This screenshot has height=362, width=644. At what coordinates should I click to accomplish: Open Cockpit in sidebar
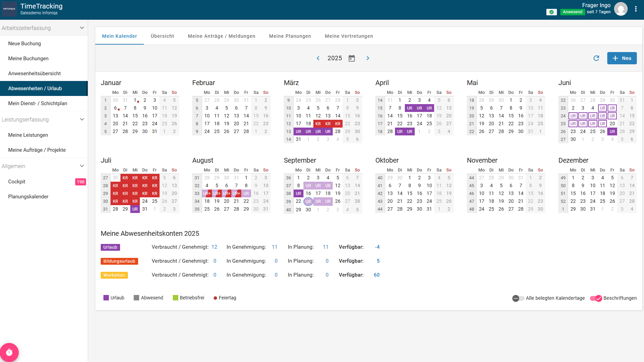coord(44,182)
